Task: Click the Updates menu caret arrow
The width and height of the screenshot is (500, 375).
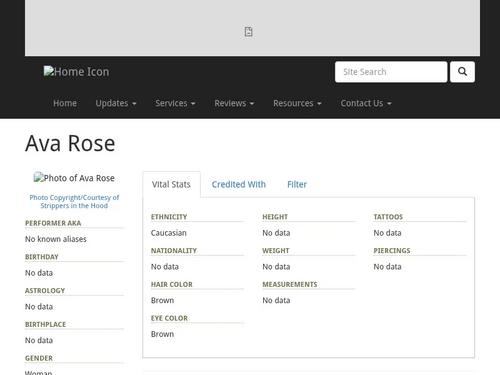Action: click(x=134, y=104)
